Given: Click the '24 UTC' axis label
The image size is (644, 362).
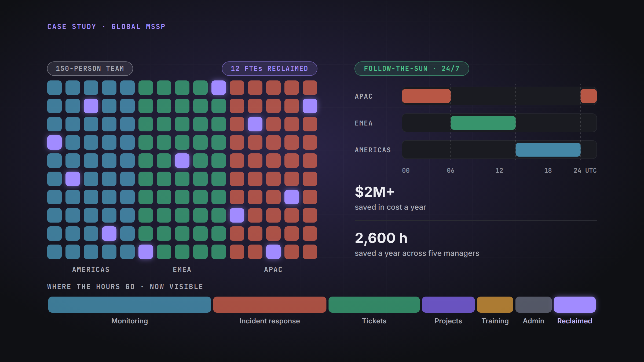Looking at the screenshot, I should [585, 171].
